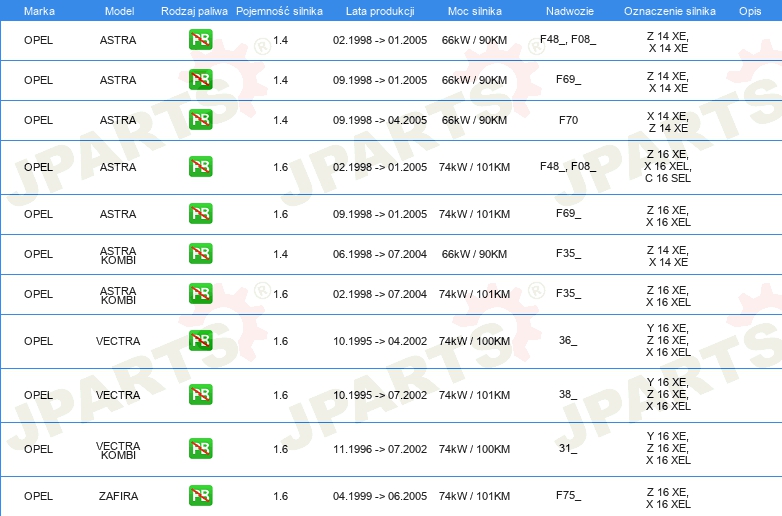Click the fuel icon in the VECTRA KOMBI row
The height and width of the screenshot is (516, 782).
click(200, 448)
